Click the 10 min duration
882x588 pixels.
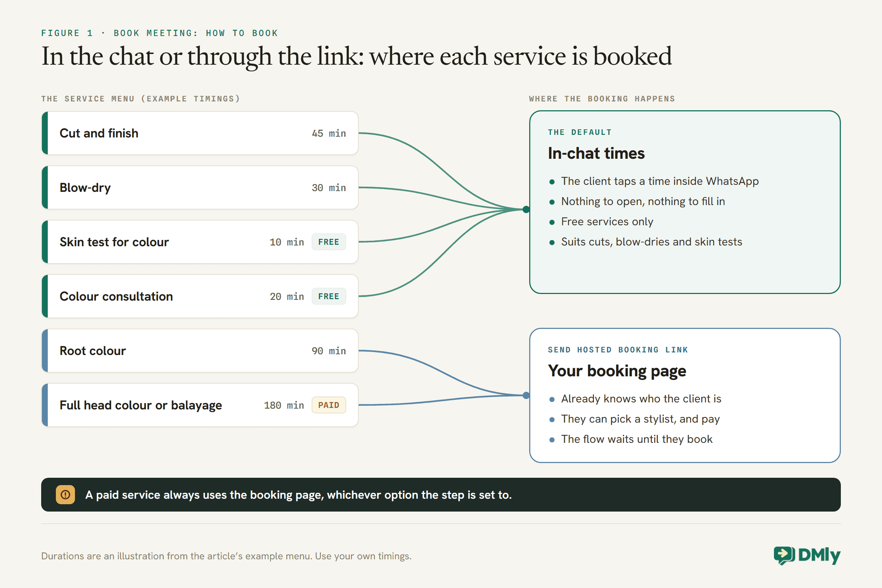287,242
